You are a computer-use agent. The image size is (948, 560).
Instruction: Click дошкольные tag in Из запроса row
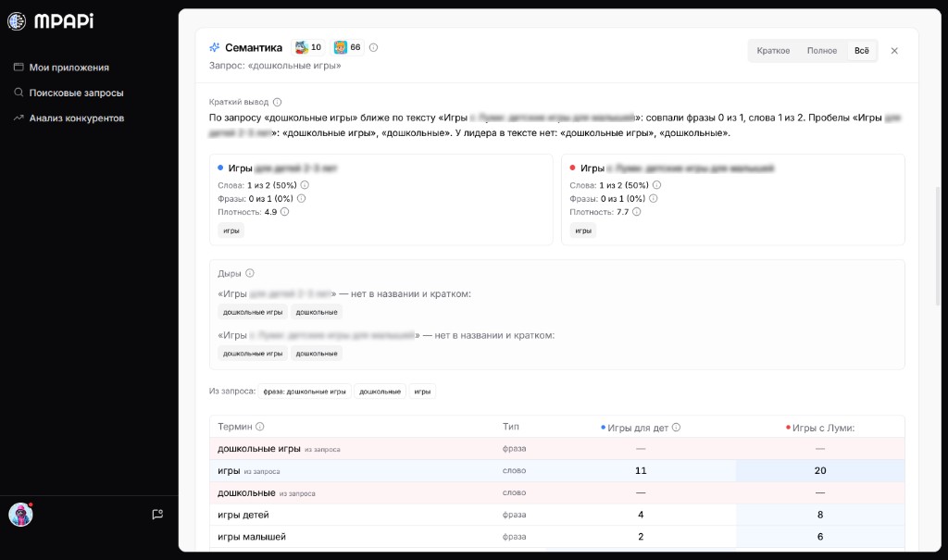tap(380, 392)
